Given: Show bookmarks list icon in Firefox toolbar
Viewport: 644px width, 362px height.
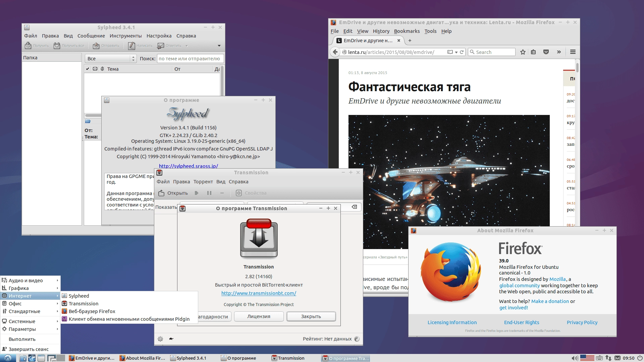Looking at the screenshot, I should [533, 52].
